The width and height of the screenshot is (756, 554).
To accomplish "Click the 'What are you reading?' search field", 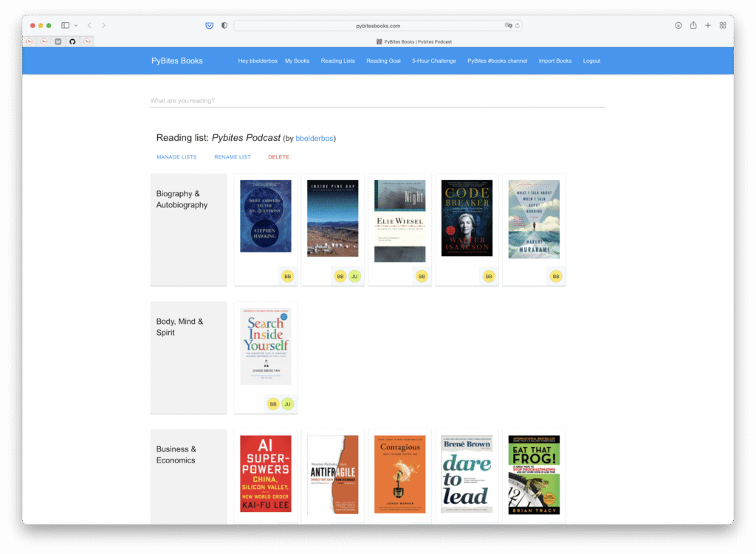I will click(377, 100).
